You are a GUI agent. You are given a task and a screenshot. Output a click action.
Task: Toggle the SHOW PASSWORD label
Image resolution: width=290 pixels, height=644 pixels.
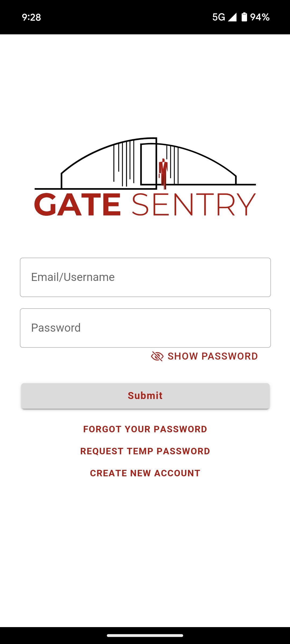coord(213,356)
